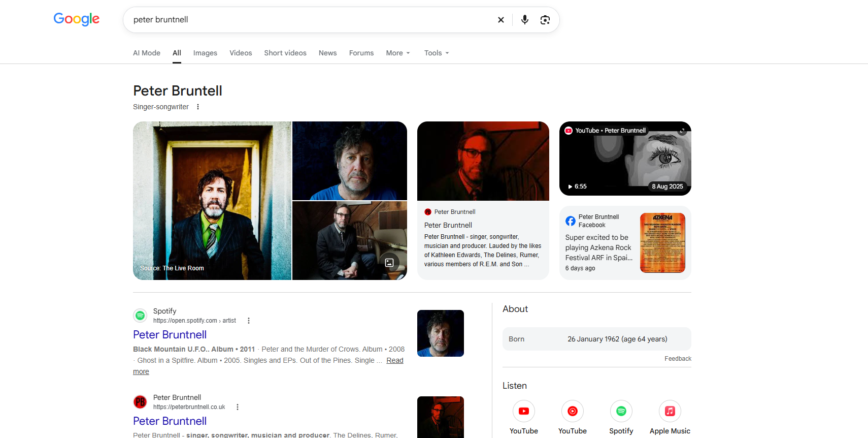868x438 pixels.
Task: Start voice search with the microphone icon
Action: click(525, 20)
